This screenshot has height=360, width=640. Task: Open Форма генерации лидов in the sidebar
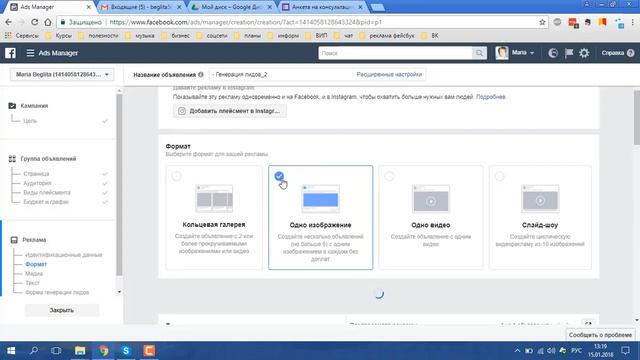point(57,292)
